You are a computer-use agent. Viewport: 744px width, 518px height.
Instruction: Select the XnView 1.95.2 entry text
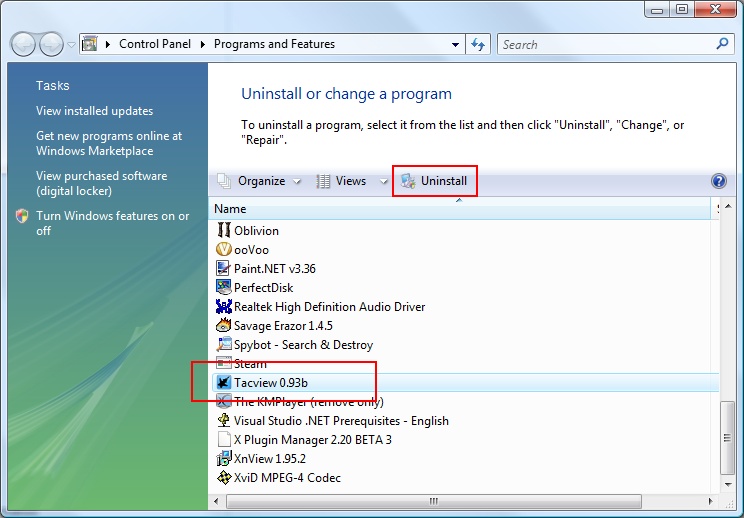270,458
